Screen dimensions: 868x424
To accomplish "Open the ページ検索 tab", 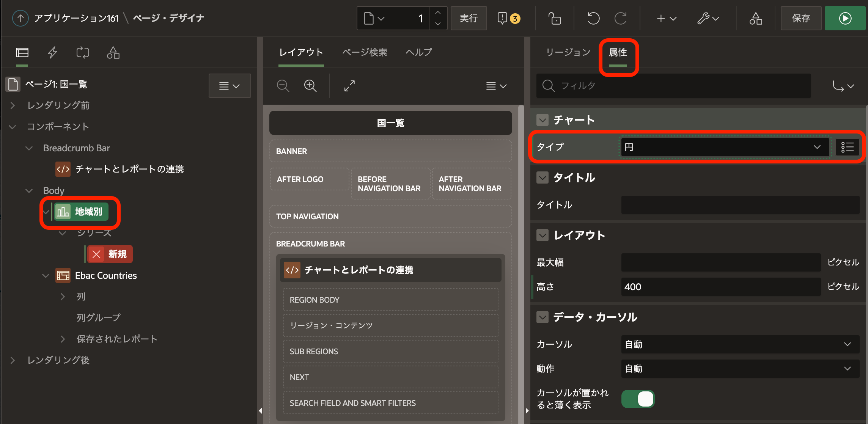I will (365, 52).
